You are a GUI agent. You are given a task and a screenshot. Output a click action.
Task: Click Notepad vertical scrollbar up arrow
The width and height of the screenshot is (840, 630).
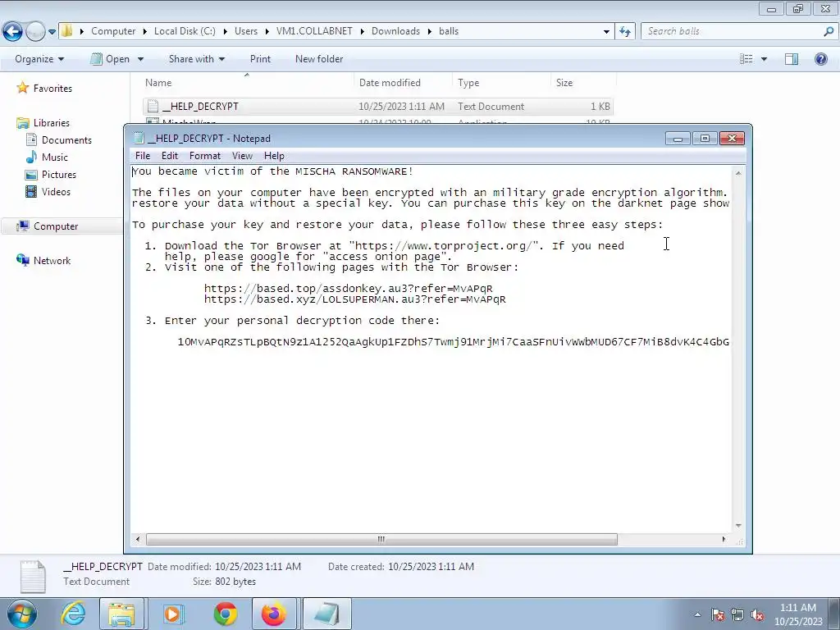point(738,174)
